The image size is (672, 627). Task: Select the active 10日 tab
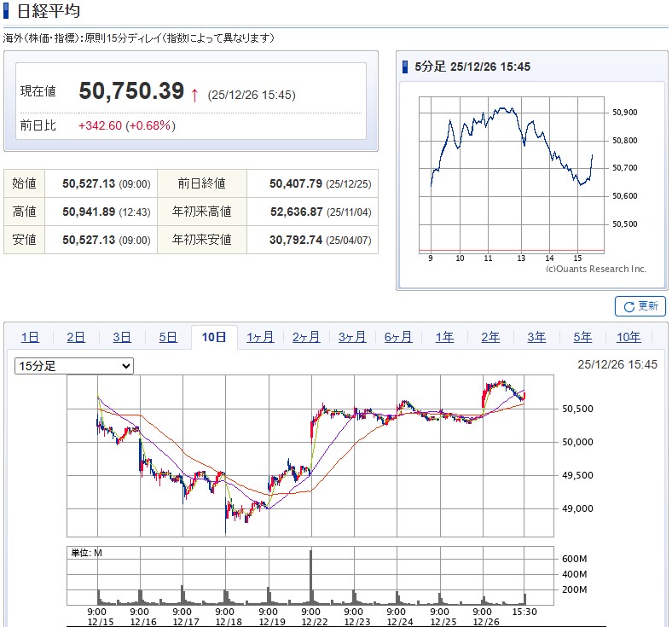coord(214,337)
